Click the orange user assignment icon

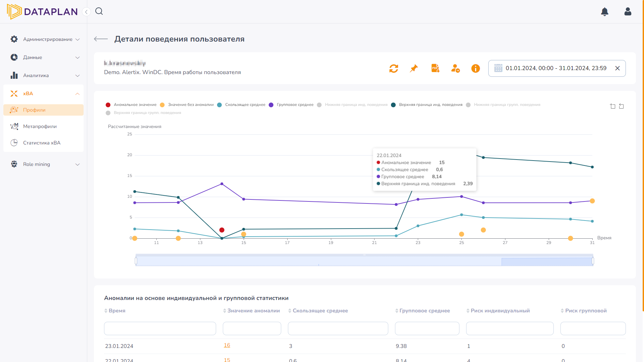click(x=455, y=68)
